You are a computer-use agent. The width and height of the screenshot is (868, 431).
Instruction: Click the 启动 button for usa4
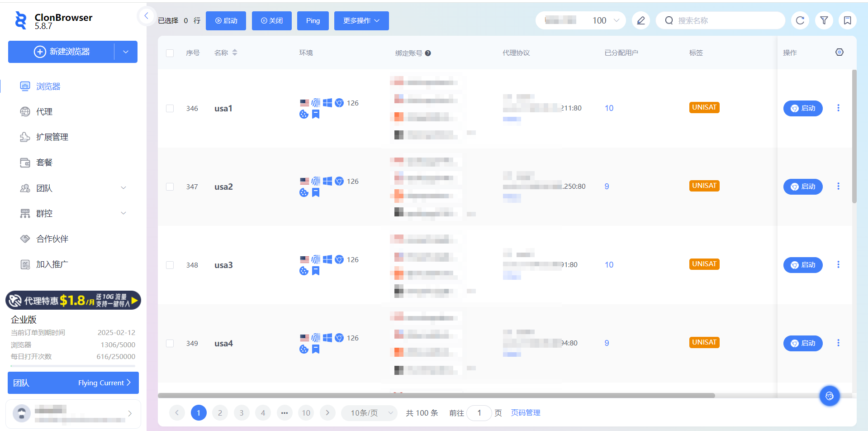(802, 343)
